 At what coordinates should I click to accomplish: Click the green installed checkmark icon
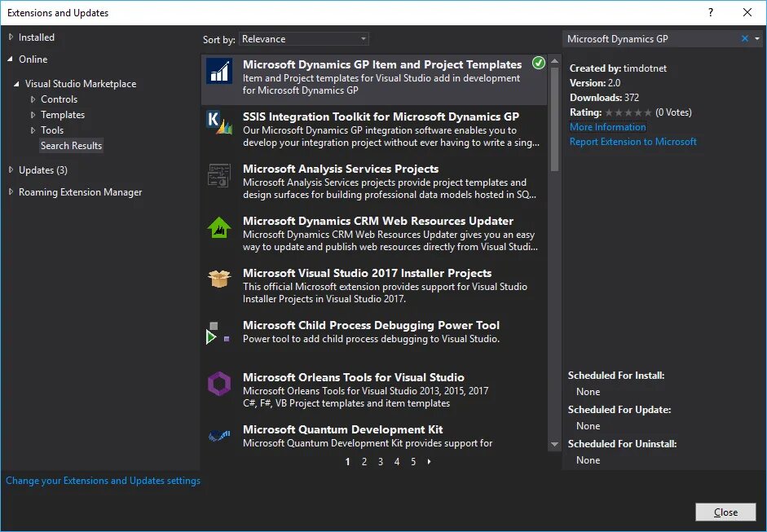click(539, 63)
